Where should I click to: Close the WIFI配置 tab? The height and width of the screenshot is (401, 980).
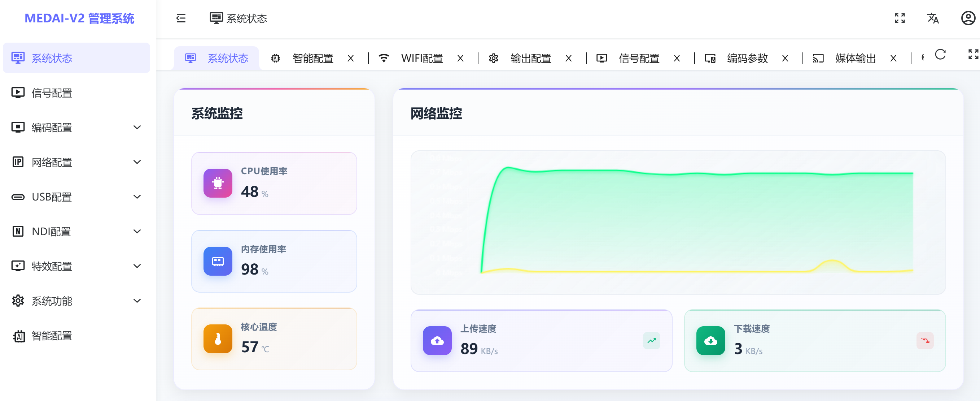click(460, 58)
